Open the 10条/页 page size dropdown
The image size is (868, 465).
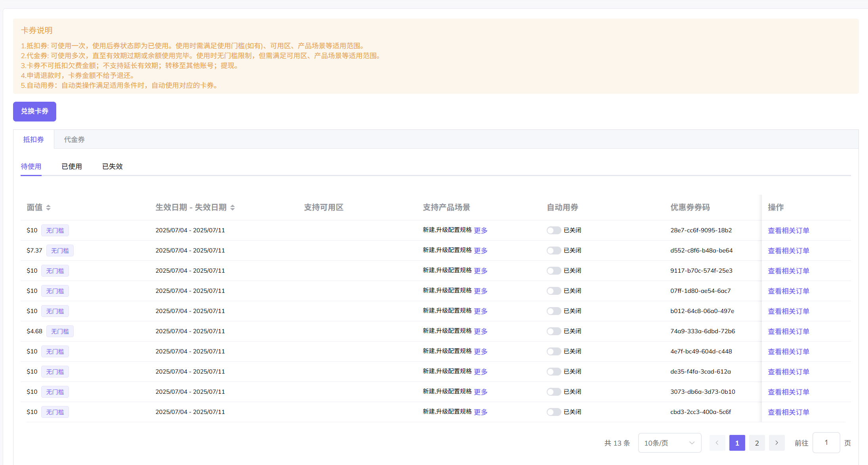[x=669, y=443]
